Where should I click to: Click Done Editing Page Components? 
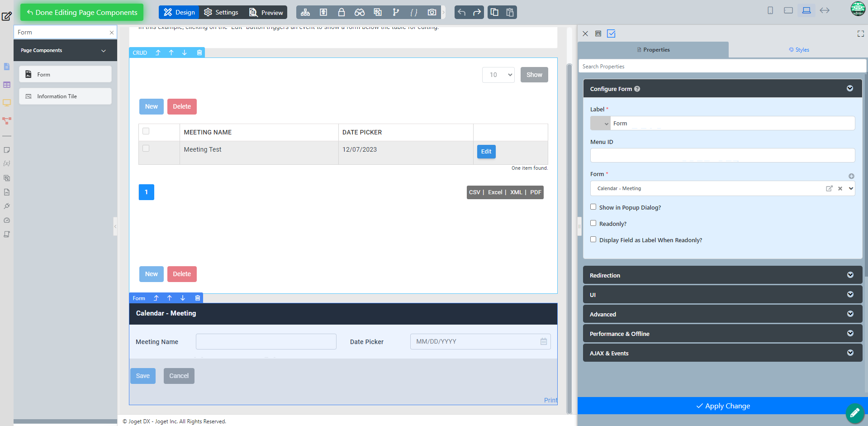tap(82, 12)
